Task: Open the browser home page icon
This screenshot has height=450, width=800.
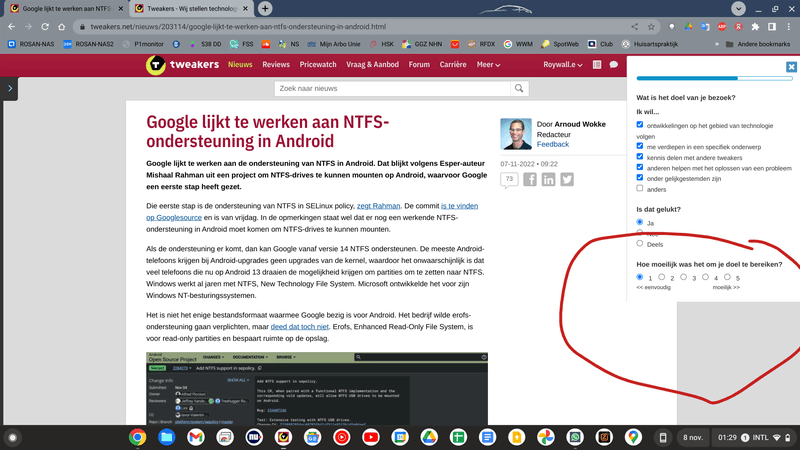Action: 62,27
